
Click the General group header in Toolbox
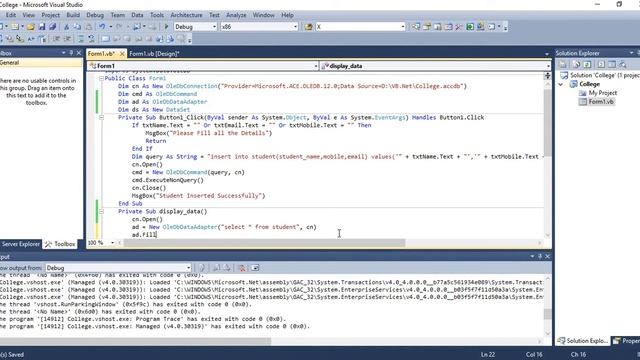coord(41,62)
